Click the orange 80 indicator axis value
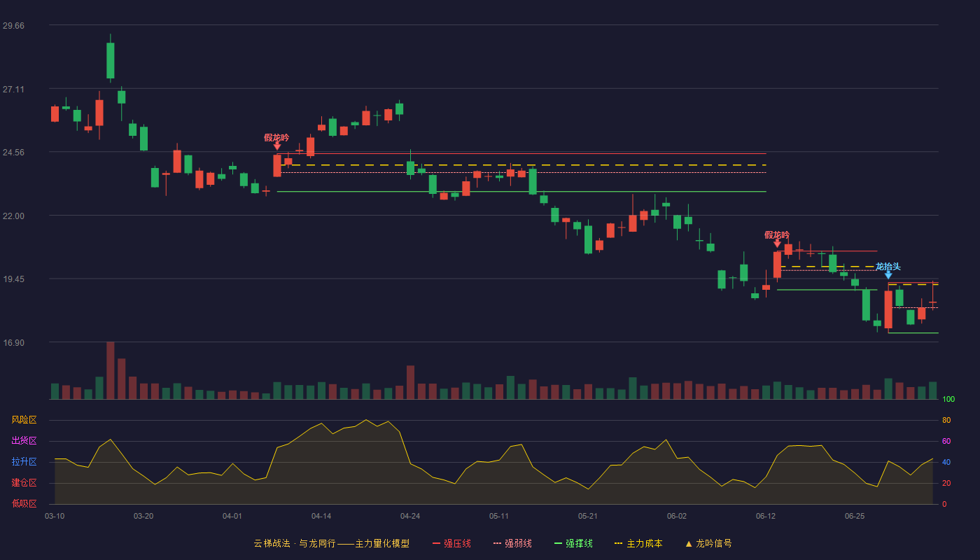980x560 pixels. [946, 420]
